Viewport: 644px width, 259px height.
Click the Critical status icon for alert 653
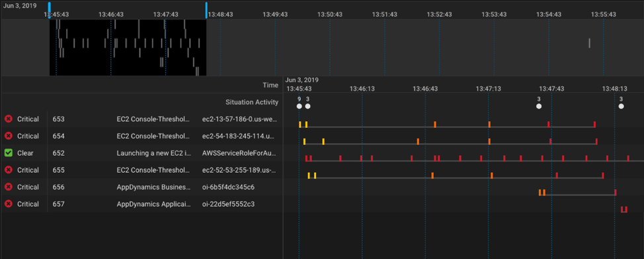click(8, 119)
